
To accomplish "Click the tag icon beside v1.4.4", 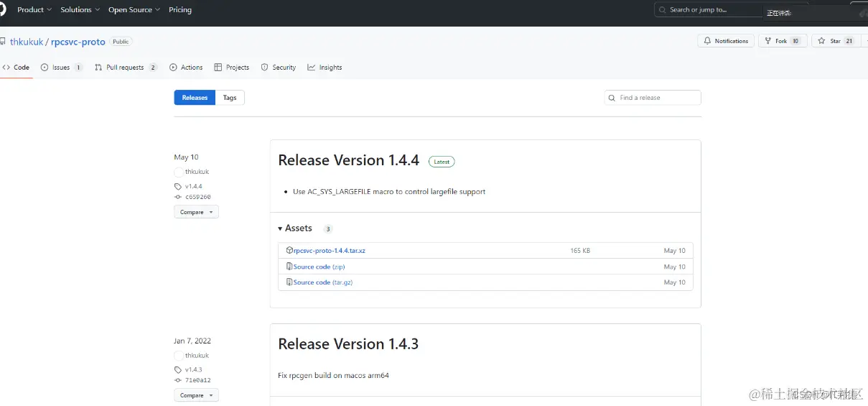I will 178,186.
